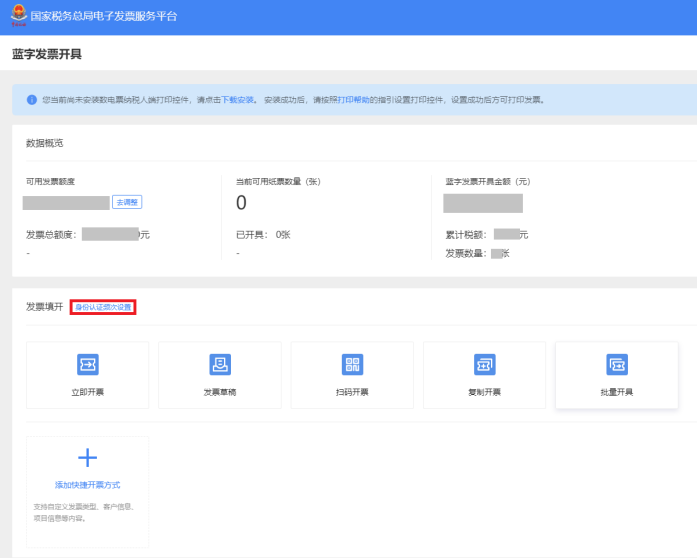Click the 当前可用纸票数量 label

click(x=277, y=181)
